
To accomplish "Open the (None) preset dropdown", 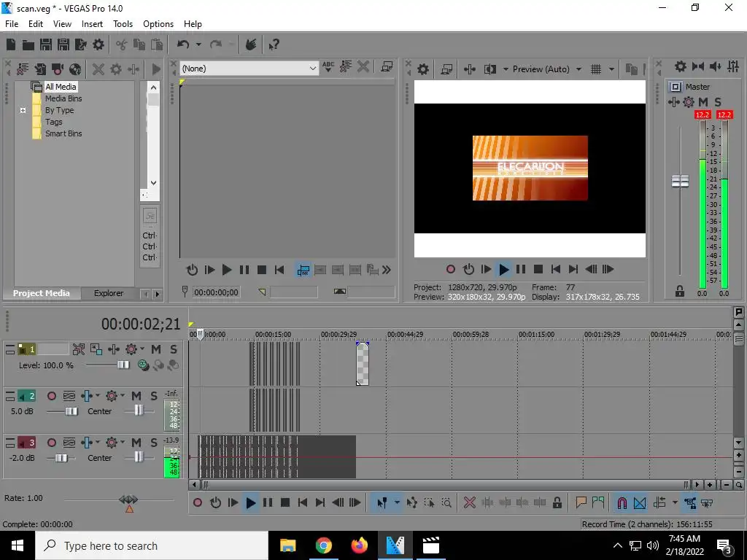I will pyautogui.click(x=312, y=69).
